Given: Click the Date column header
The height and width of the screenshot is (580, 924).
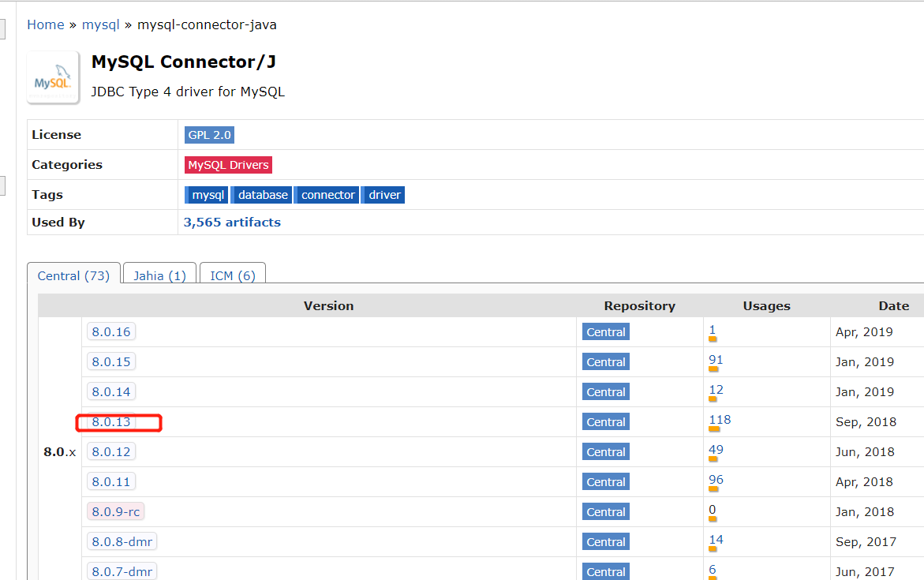Looking at the screenshot, I should point(893,306).
